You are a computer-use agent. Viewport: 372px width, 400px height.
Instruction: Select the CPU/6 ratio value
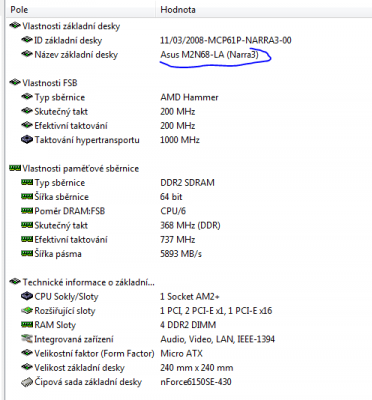173,211
